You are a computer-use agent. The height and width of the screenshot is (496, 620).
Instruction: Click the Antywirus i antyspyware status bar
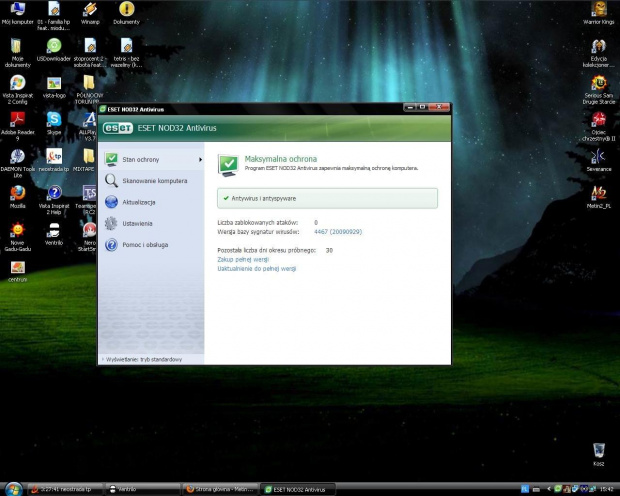click(x=327, y=198)
